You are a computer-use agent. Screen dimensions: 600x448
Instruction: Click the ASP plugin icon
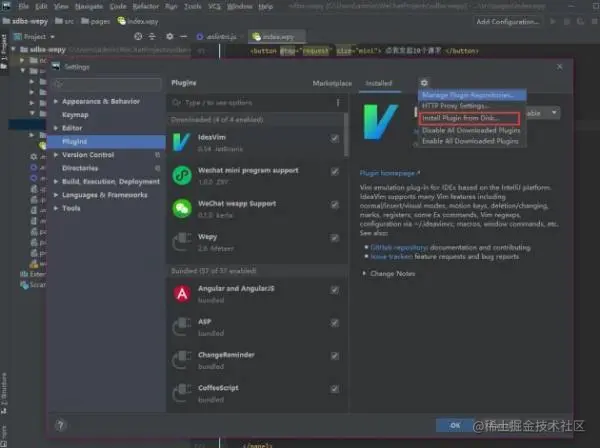point(182,327)
